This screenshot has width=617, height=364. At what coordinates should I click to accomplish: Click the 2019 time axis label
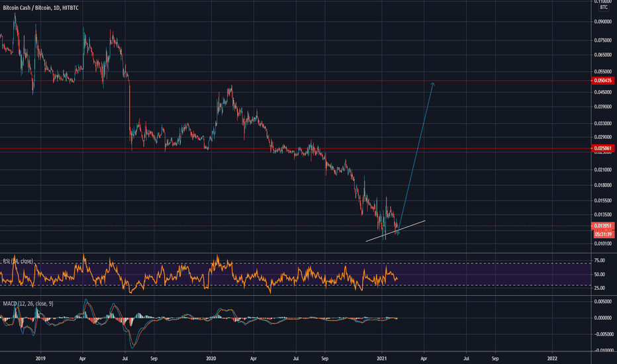click(40, 359)
